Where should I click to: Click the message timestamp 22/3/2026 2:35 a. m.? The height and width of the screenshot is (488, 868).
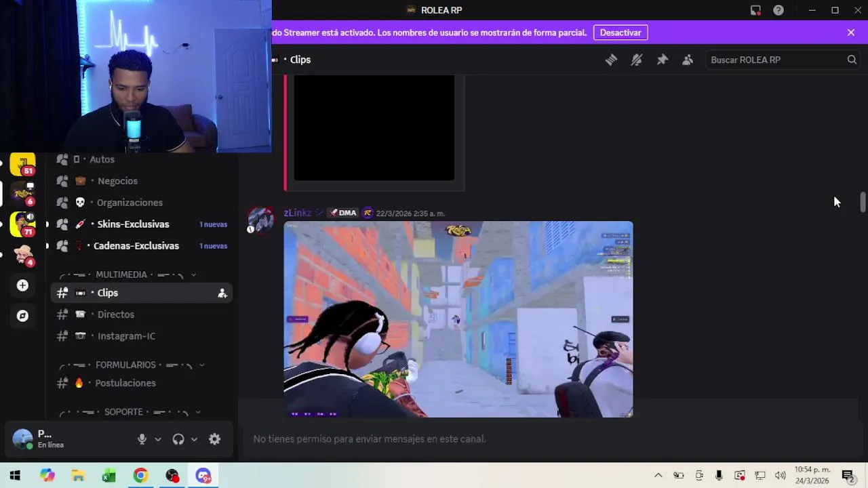410,213
